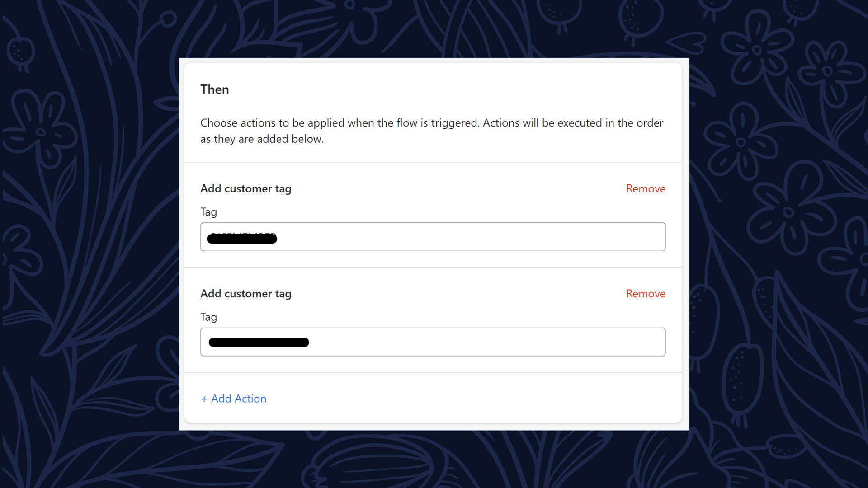This screenshot has width=868, height=488.
Task: Click the 'Choose actions to be applied' text line
Action: pyautogui.click(x=431, y=123)
